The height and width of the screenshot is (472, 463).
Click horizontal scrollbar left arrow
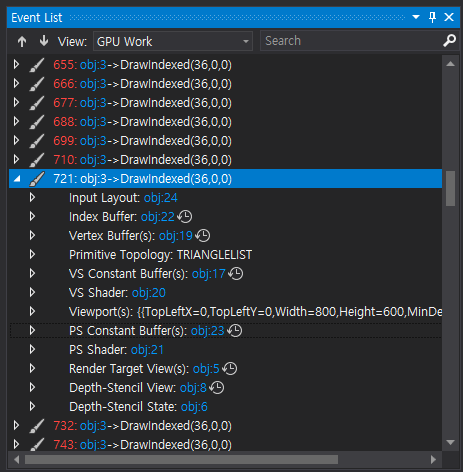[x=16, y=460]
